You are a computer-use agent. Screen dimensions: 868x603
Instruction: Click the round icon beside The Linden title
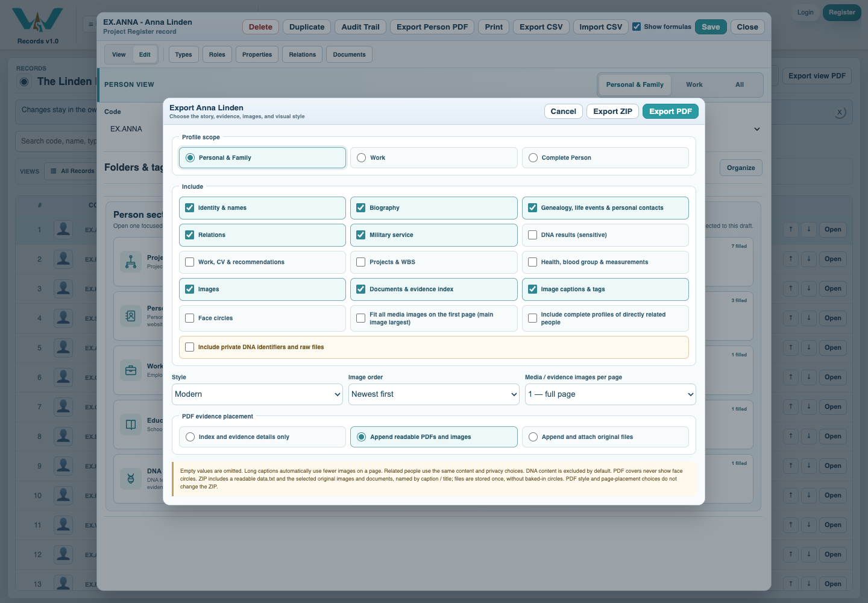pos(24,82)
